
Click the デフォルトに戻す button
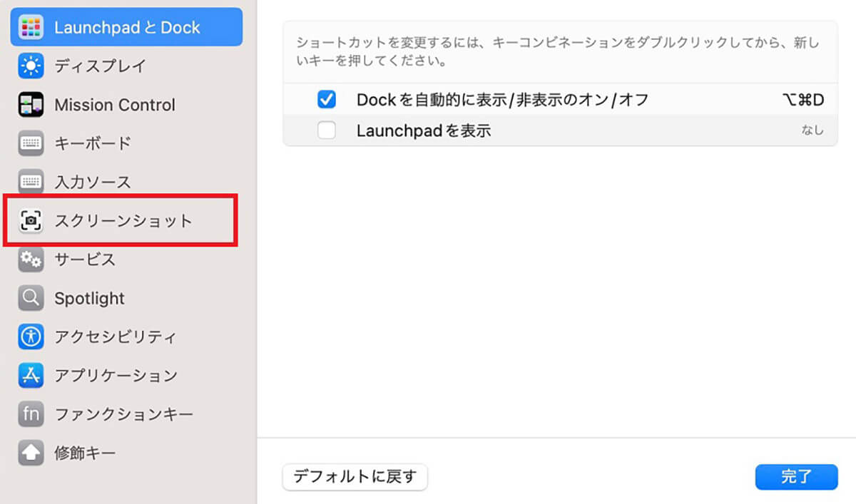(x=355, y=477)
